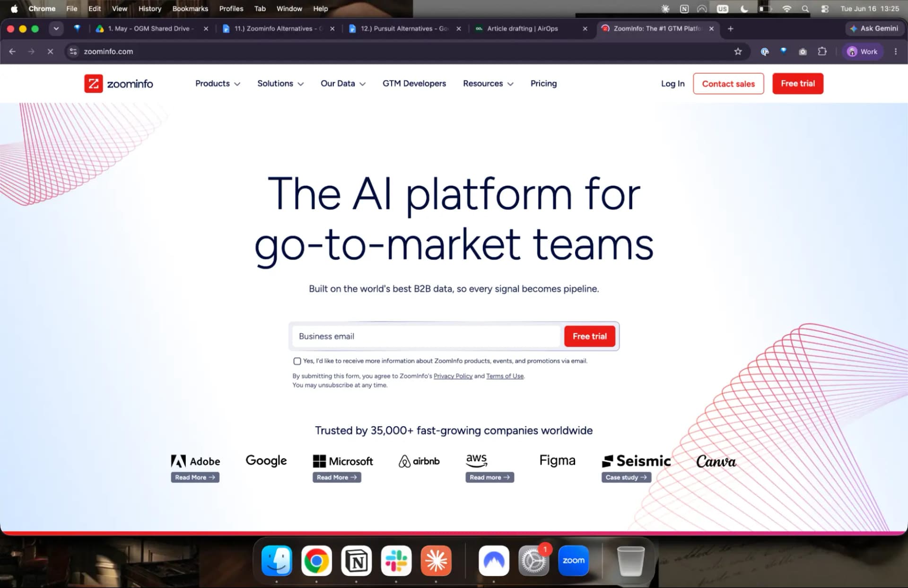
Task: Open Slack from the dock
Action: (396, 561)
